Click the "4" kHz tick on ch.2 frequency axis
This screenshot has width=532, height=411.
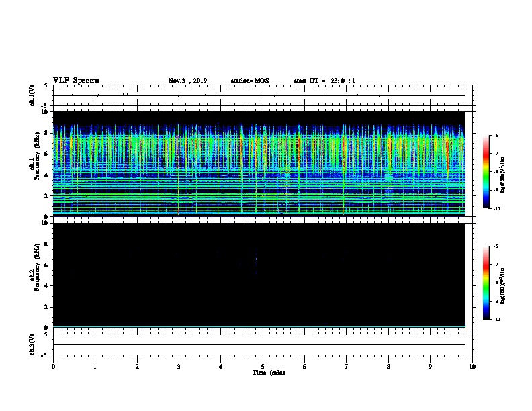46,286
